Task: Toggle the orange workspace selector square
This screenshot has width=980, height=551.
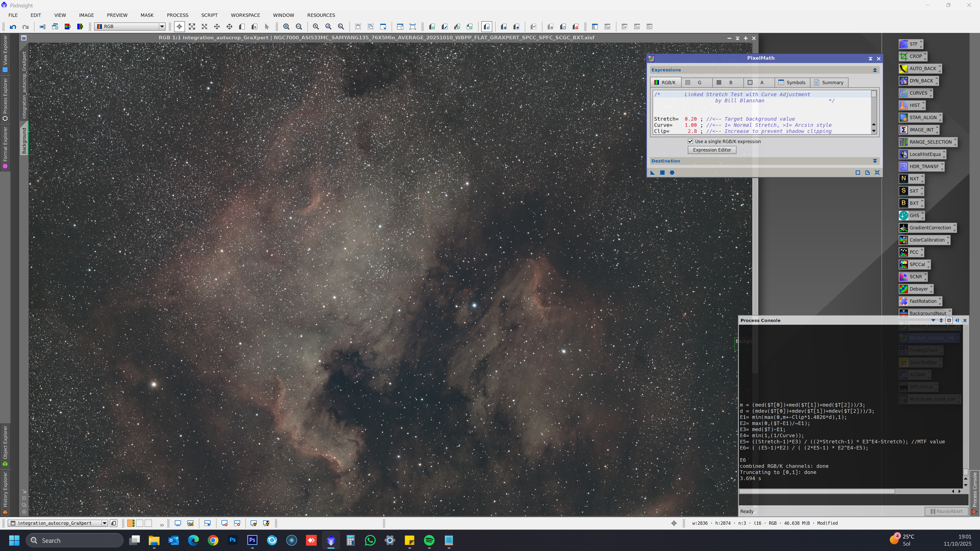Action: [130, 523]
